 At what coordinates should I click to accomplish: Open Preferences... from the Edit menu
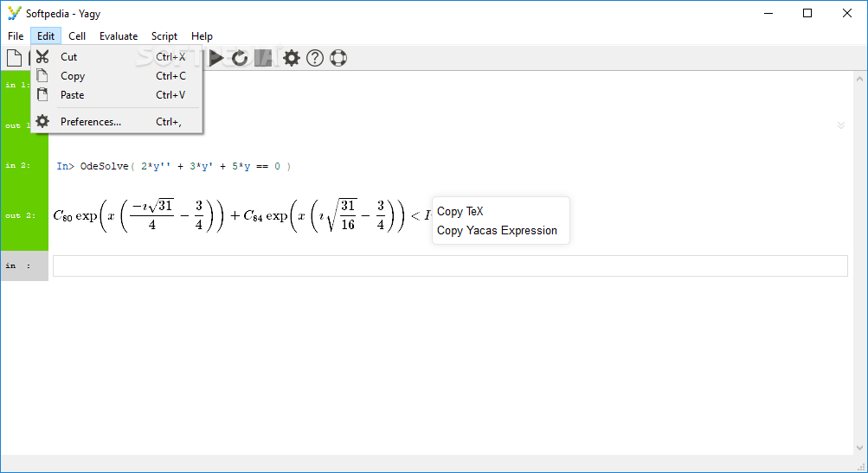pos(117,122)
